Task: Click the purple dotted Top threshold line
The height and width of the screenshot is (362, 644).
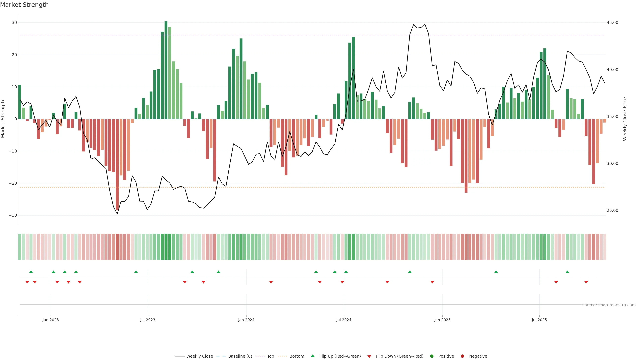Action: click(x=300, y=35)
